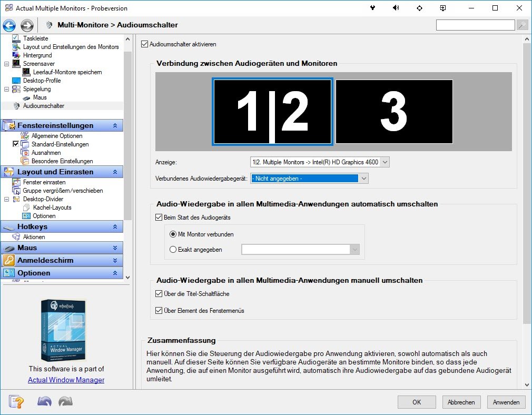Click the pin icon in title bar

[x=372, y=8]
